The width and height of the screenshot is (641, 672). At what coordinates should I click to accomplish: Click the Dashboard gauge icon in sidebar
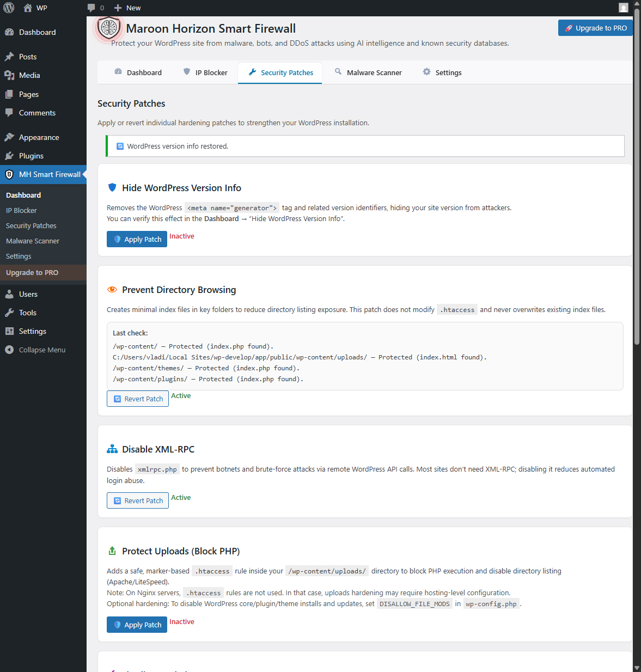pos(9,32)
